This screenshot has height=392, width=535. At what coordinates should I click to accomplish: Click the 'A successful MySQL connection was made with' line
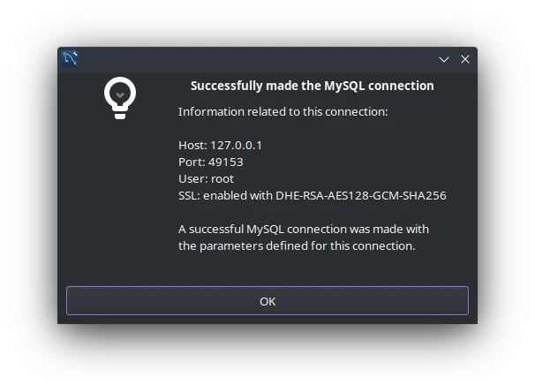[303, 229]
